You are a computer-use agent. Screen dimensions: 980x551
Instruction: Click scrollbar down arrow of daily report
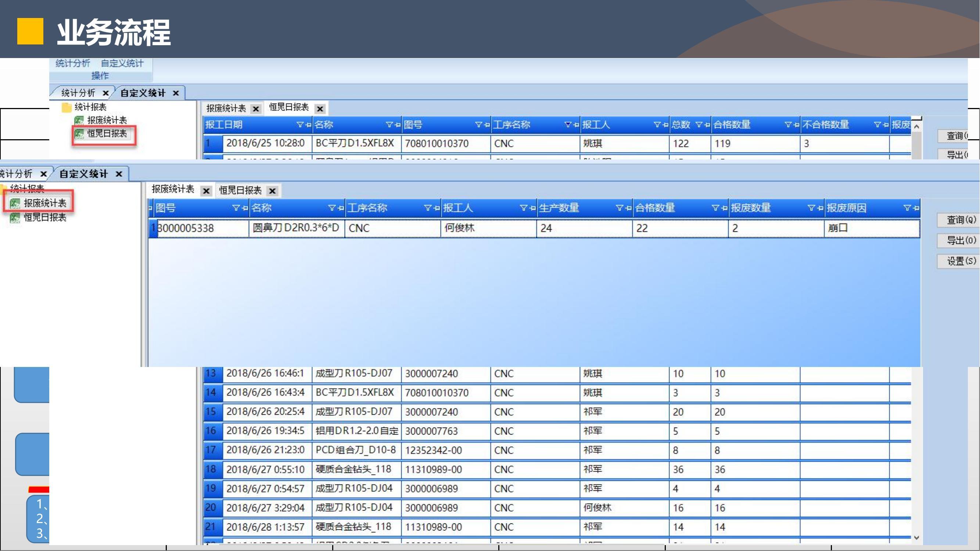point(916,538)
